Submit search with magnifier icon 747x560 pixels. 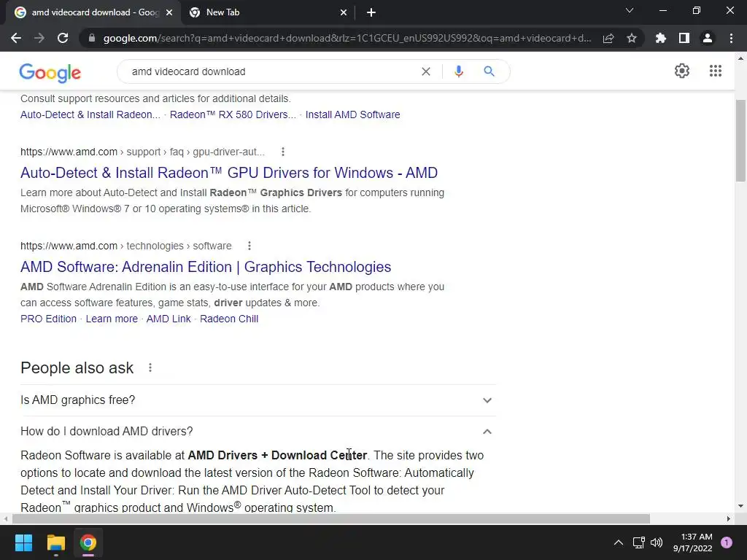tap(489, 71)
